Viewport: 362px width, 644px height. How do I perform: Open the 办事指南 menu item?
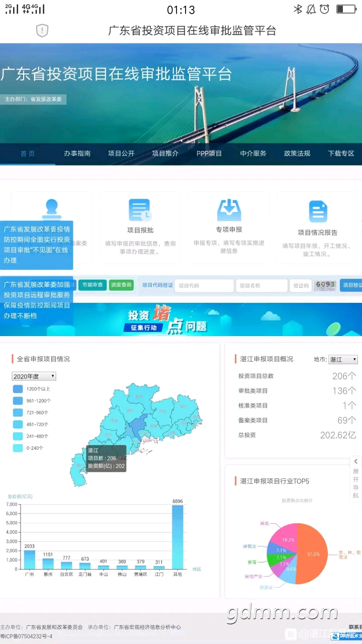tap(77, 153)
